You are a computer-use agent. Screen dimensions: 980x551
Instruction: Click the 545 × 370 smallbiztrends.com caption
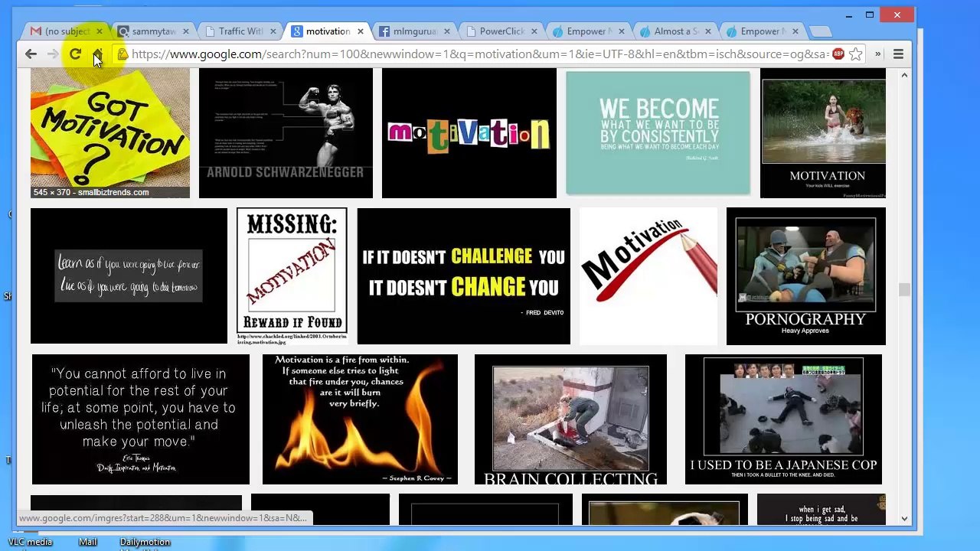tap(91, 192)
